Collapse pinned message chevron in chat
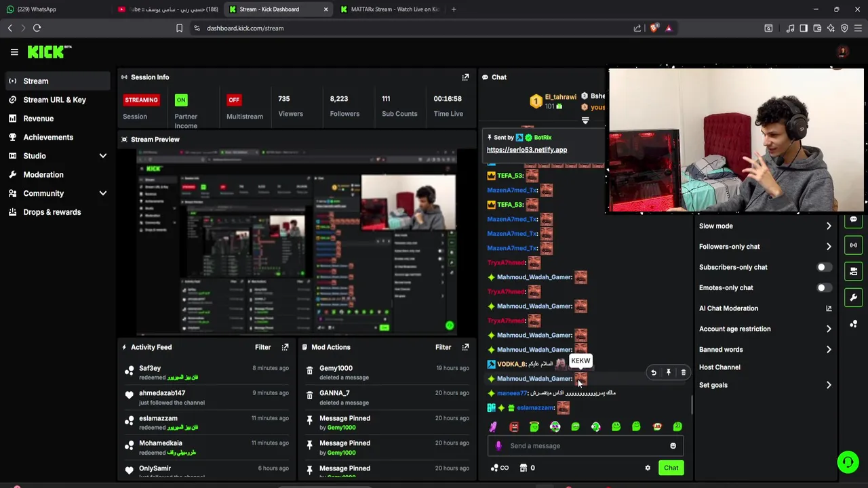Screen dimensions: 868x488 pos(585,121)
